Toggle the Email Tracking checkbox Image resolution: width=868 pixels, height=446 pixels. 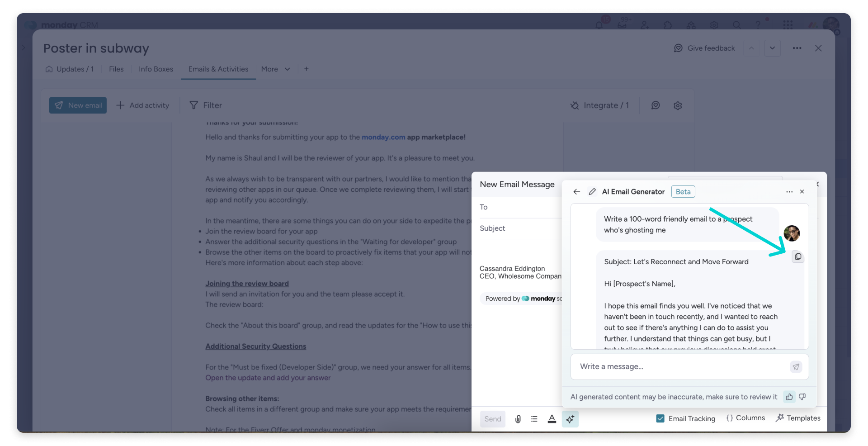pos(660,418)
